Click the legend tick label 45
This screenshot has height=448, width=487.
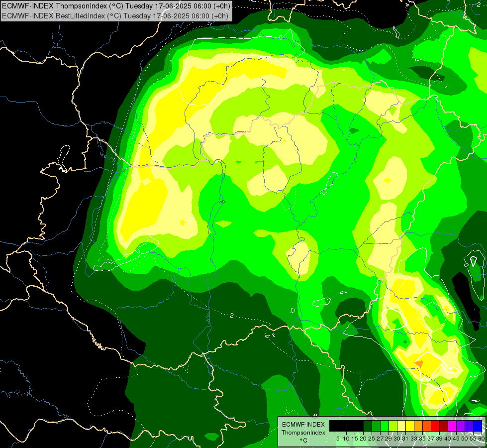tap(456, 439)
